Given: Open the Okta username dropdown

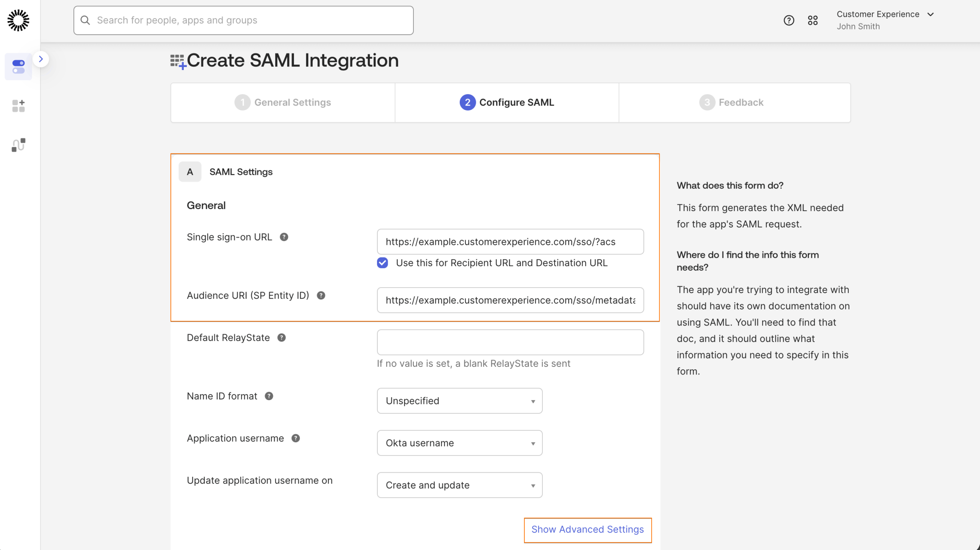Looking at the screenshot, I should (x=459, y=443).
